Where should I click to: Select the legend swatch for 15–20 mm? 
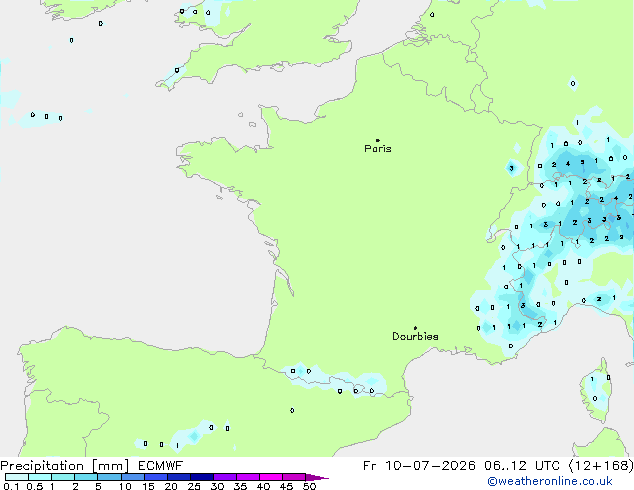156,477
